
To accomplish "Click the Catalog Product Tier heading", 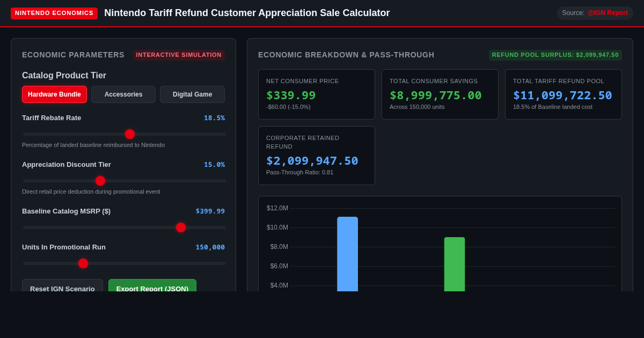I will coord(64,76).
